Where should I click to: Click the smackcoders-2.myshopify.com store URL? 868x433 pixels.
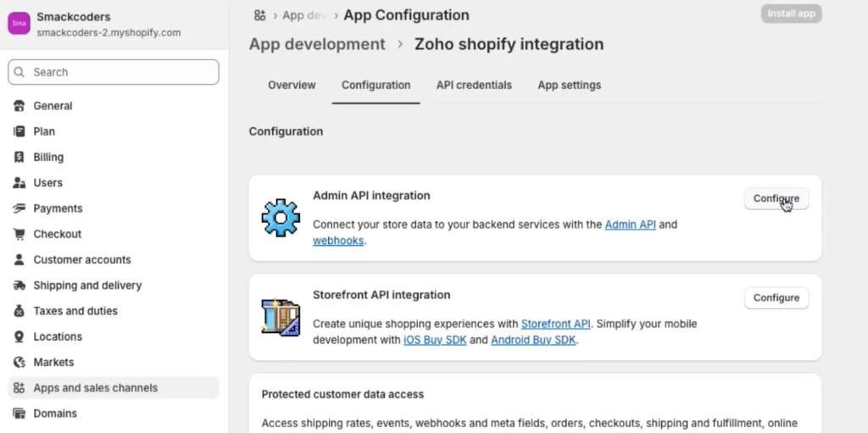pyautogui.click(x=108, y=33)
